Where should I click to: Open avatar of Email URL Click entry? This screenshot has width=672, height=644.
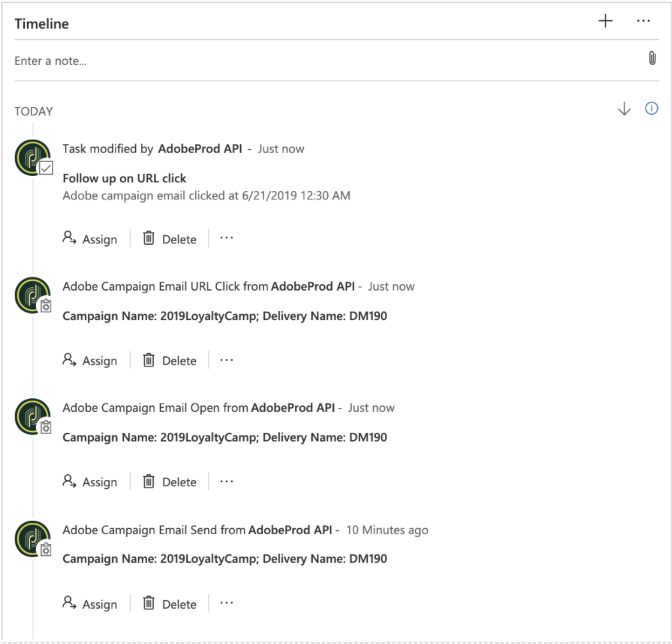point(32,295)
